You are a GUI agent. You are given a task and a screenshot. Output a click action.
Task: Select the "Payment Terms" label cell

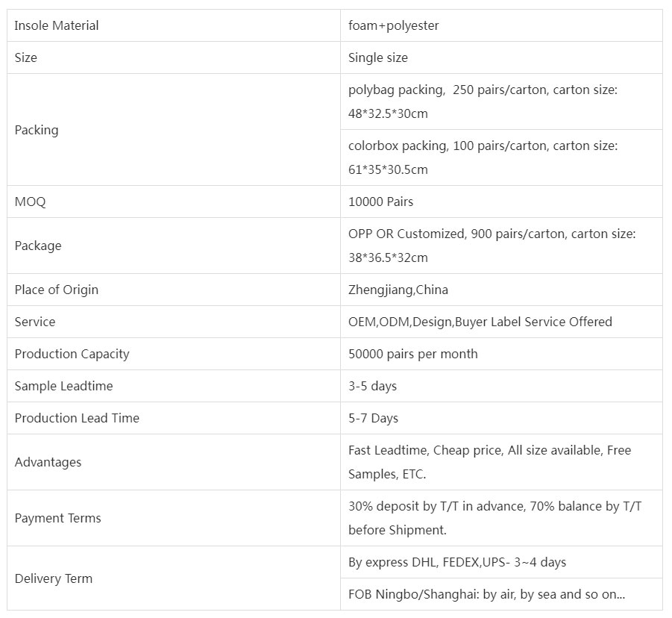point(58,518)
